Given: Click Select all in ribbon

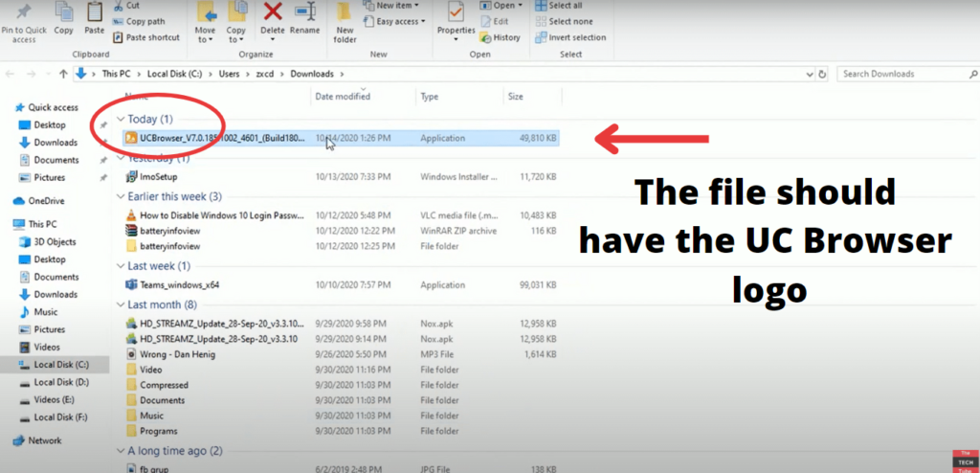Looking at the screenshot, I should coord(559,6).
